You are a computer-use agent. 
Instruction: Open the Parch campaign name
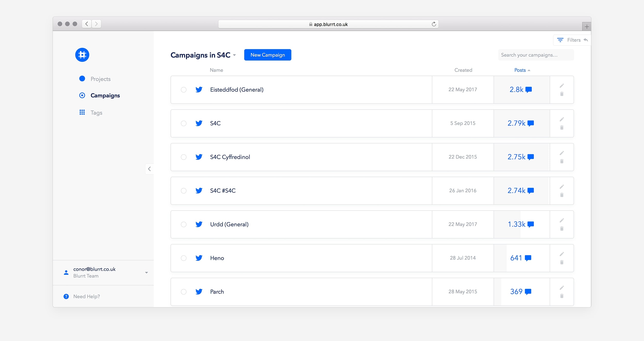click(217, 292)
